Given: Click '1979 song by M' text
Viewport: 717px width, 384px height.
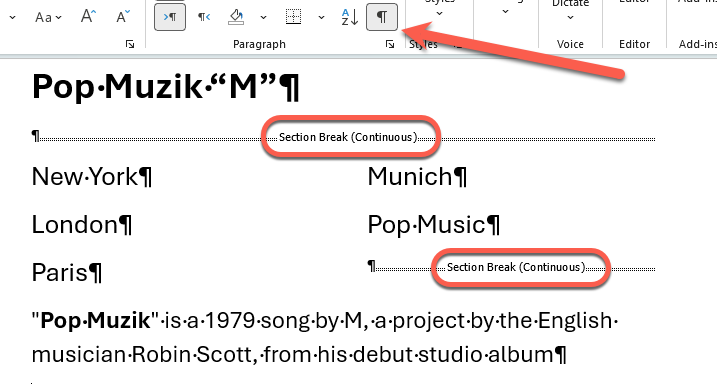Looking at the screenshot, I should [284, 320].
